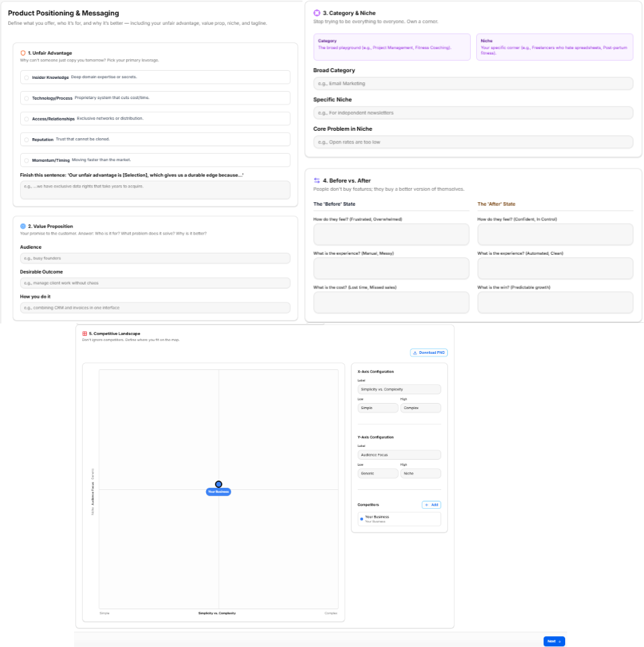Click the X-Axis Low field 'Simple'
644x647 pixels.
(x=378, y=408)
